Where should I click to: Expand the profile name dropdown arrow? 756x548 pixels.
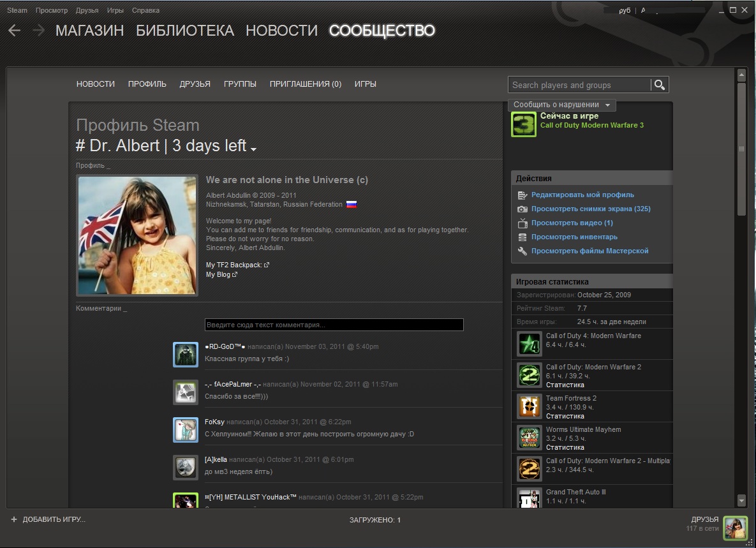click(x=254, y=149)
